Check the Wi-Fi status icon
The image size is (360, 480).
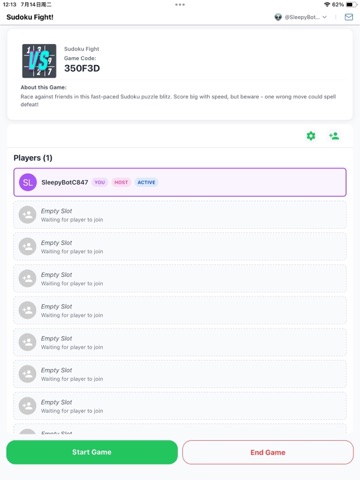(327, 5)
